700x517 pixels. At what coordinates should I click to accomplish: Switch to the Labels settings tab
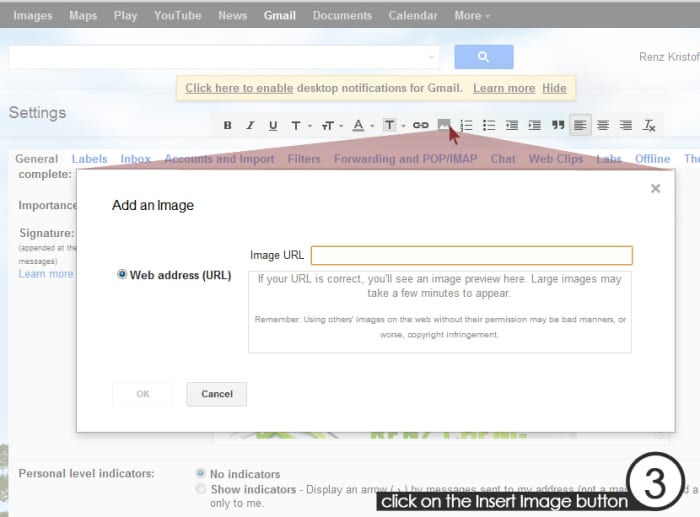click(89, 159)
